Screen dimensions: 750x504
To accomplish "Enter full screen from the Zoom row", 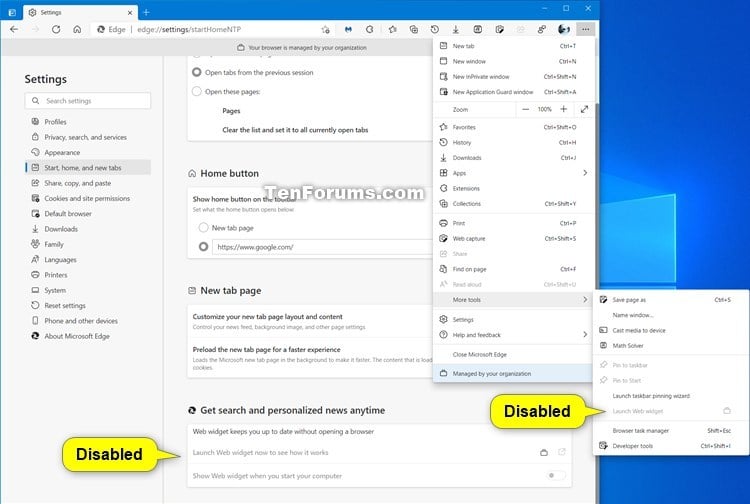I will 585,110.
